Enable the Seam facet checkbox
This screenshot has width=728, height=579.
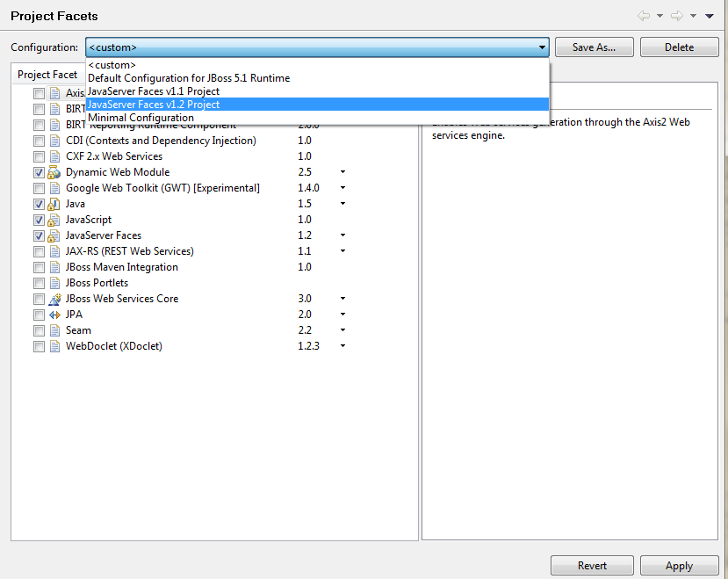click(39, 330)
